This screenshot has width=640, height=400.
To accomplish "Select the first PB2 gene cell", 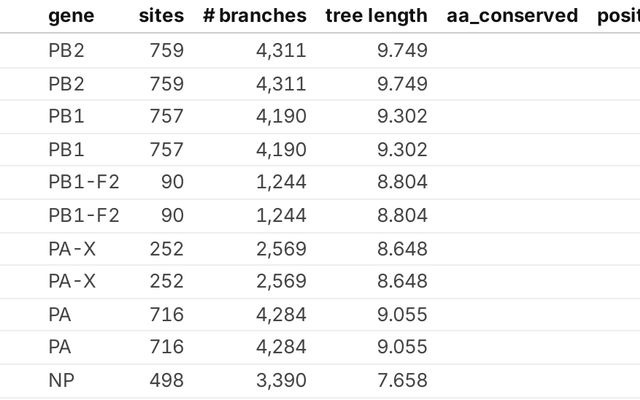I will pyautogui.click(x=66, y=50).
